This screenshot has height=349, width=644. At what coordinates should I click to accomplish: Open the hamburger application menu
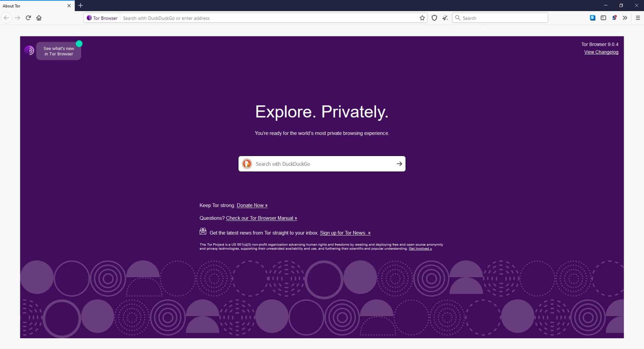(x=638, y=18)
